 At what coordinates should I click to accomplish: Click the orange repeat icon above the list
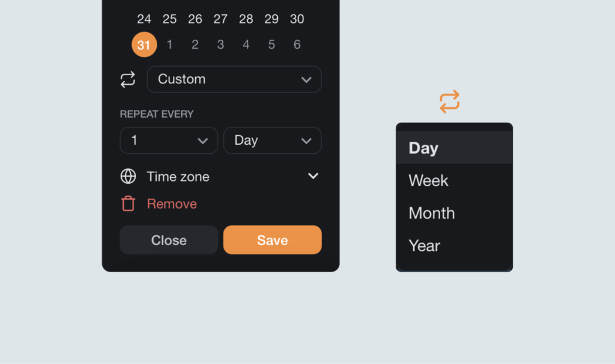point(450,102)
